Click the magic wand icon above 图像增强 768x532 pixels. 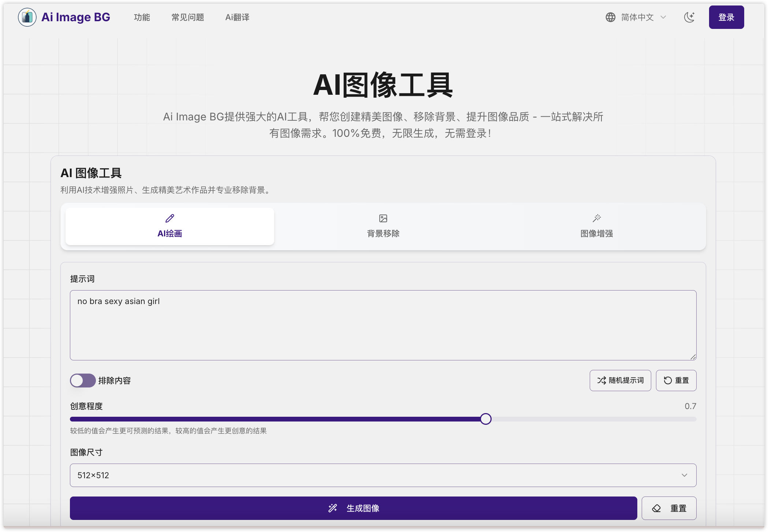pos(597,218)
